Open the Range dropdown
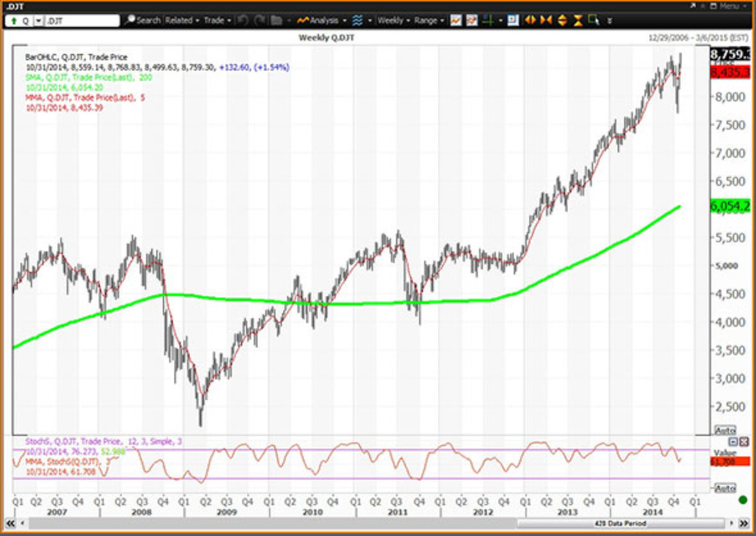The width and height of the screenshot is (756, 536). (x=429, y=20)
